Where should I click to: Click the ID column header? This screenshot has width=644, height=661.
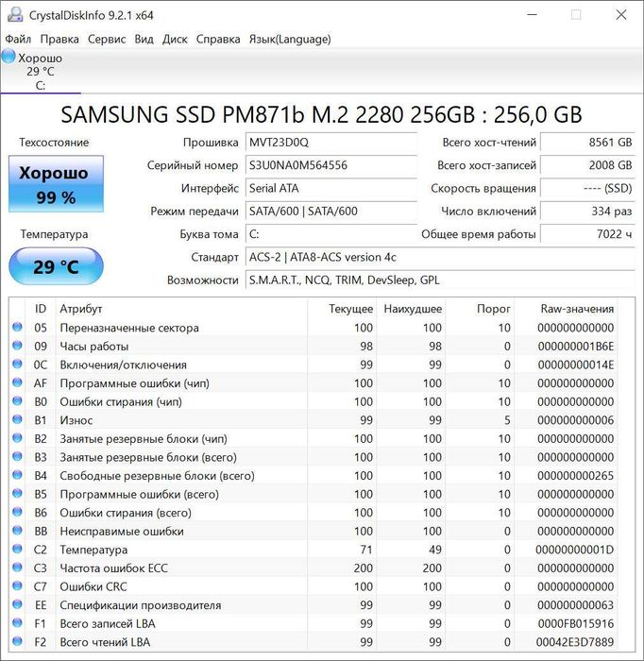coord(41,309)
